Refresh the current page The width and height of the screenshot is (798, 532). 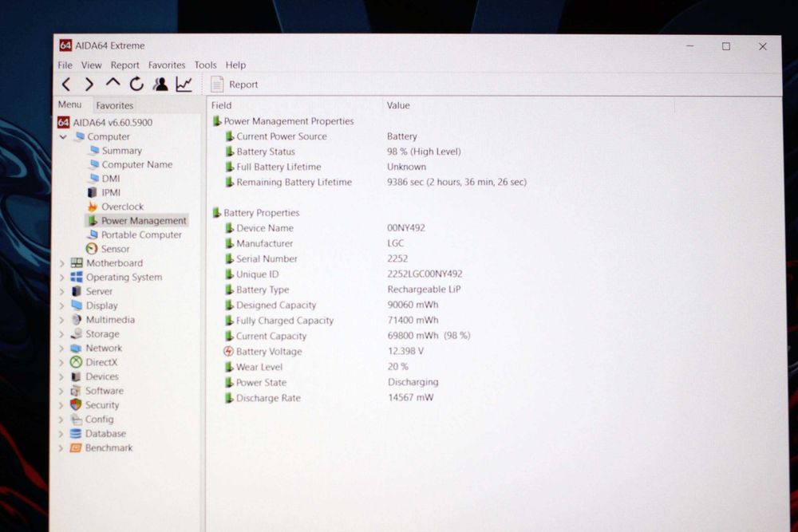click(136, 84)
